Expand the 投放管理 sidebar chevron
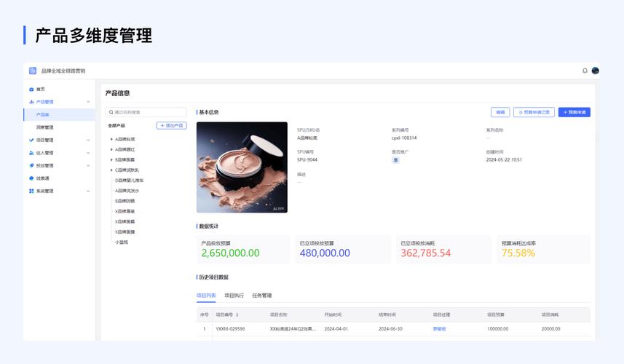 (88, 165)
